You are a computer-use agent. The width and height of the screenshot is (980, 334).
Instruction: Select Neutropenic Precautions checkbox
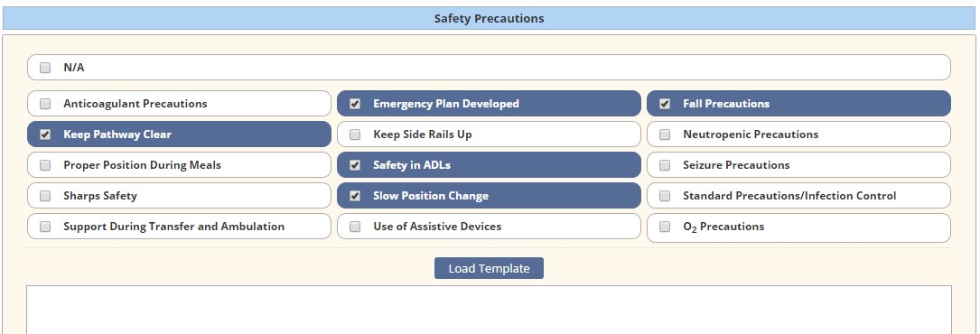pos(665,135)
